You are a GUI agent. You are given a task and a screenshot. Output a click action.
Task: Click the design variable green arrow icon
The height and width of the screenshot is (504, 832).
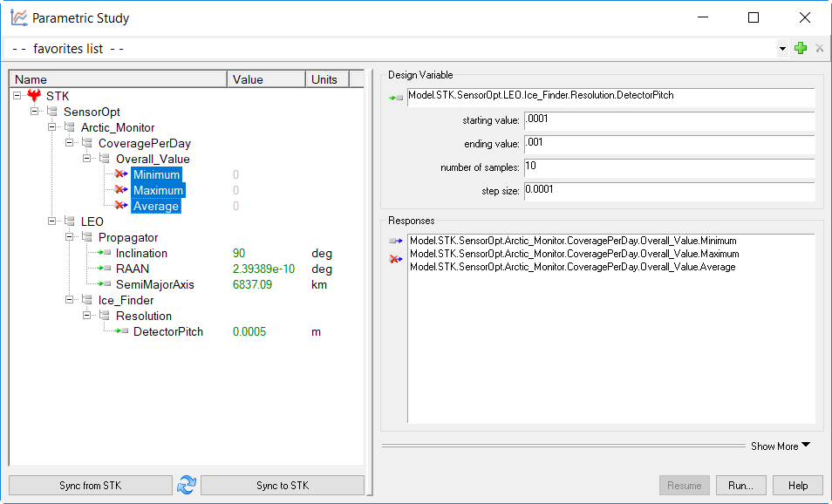click(396, 99)
